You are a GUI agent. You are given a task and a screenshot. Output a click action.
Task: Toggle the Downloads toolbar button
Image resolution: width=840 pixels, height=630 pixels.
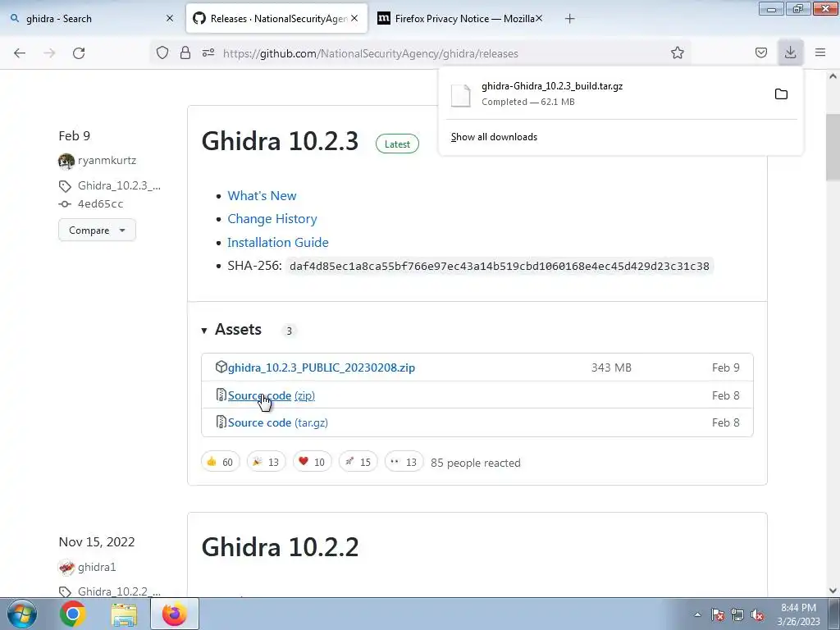pos(790,52)
